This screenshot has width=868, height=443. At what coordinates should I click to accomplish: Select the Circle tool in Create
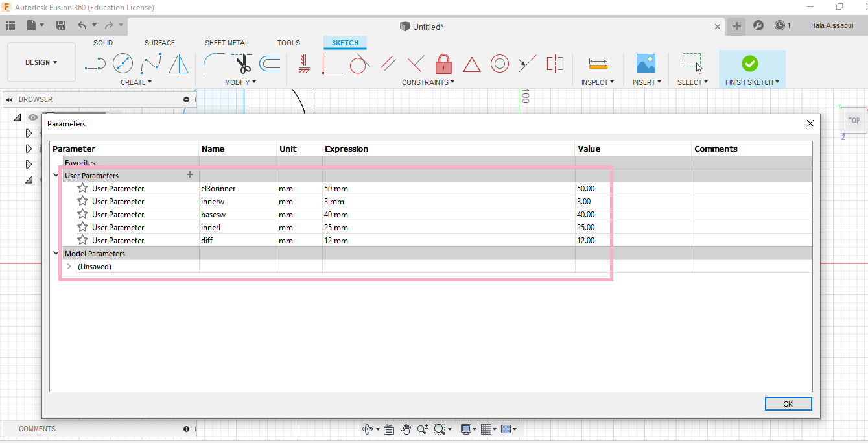pyautogui.click(x=123, y=64)
